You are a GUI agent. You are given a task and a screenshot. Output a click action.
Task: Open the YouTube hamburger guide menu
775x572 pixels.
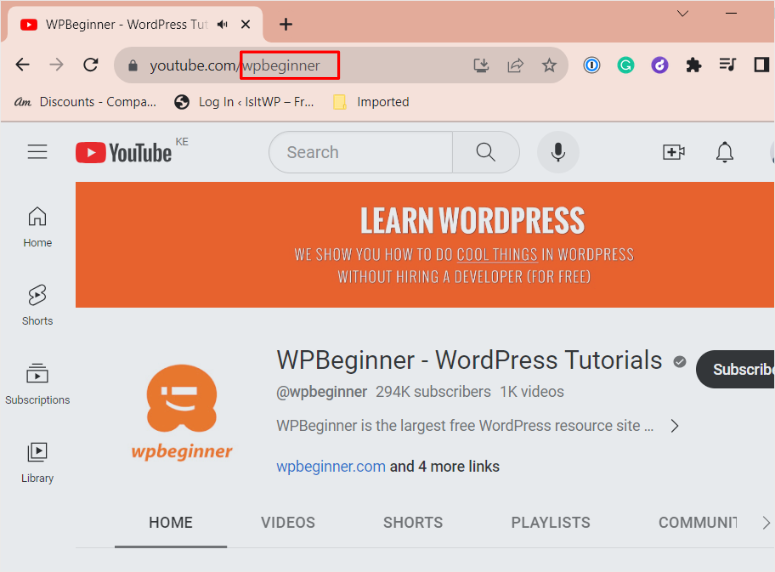(x=38, y=152)
